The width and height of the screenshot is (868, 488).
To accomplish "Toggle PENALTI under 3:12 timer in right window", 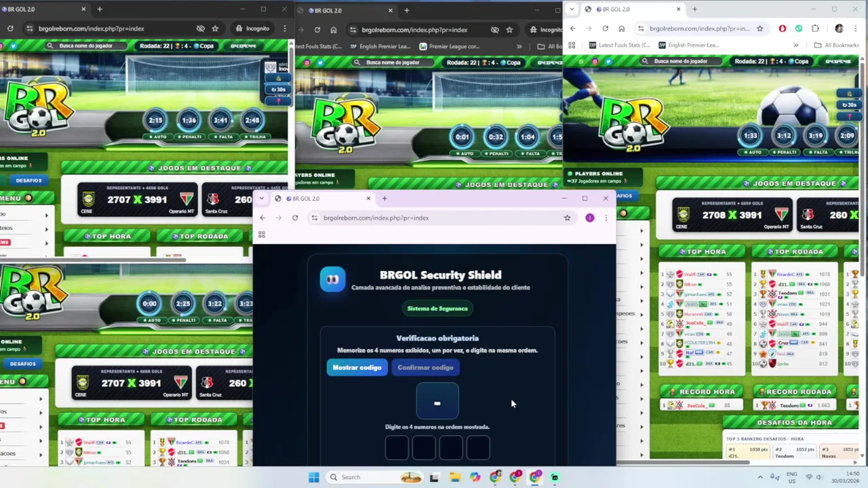I will tap(783, 152).
